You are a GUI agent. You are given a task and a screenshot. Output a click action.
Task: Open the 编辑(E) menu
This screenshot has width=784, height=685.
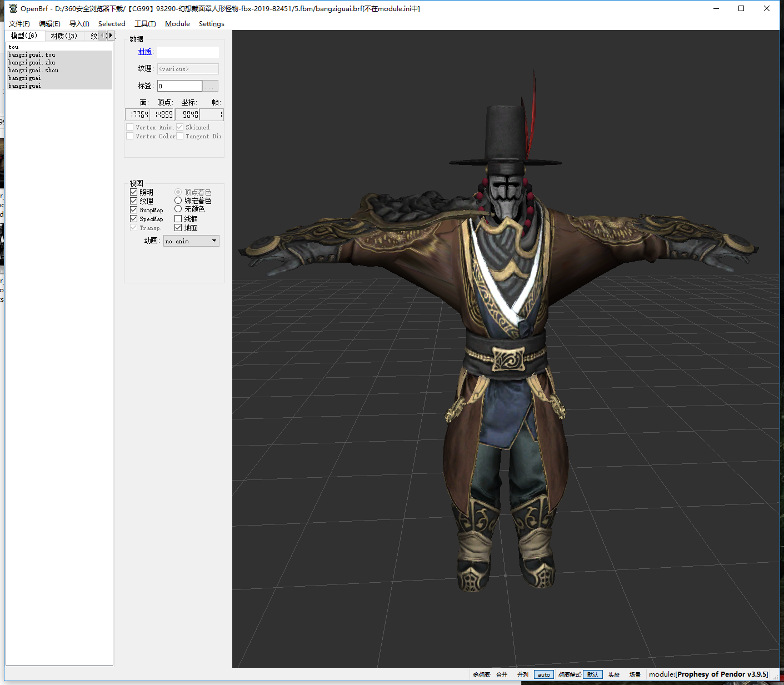click(49, 24)
